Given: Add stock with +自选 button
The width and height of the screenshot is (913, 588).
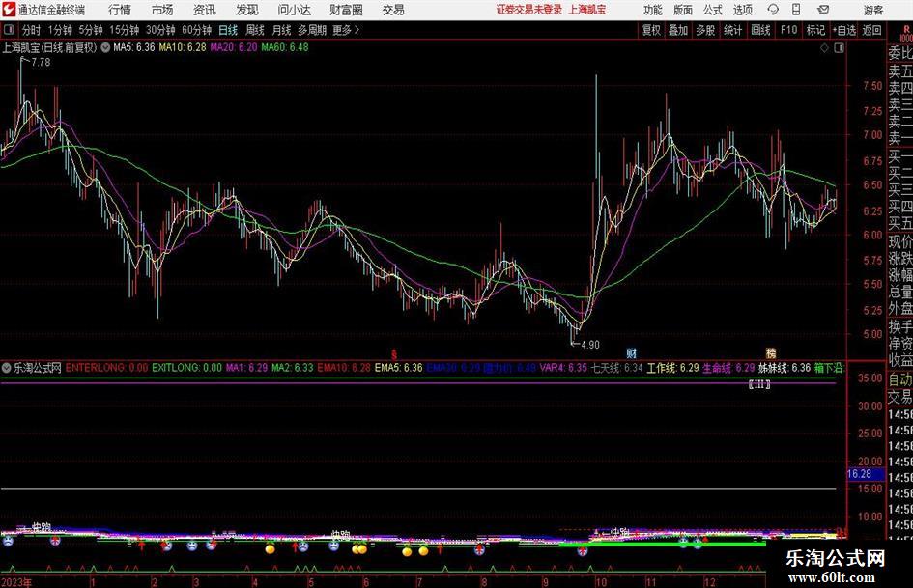Looking at the screenshot, I should pyautogui.click(x=843, y=30).
